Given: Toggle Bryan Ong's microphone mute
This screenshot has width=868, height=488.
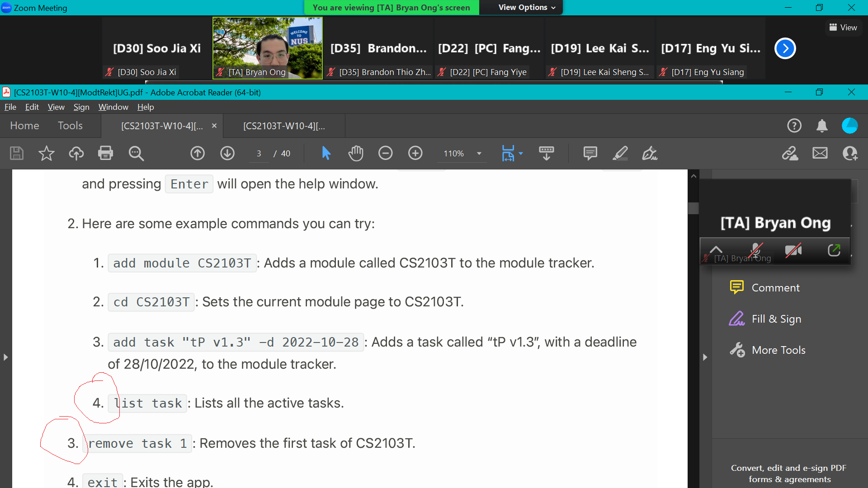Looking at the screenshot, I should pyautogui.click(x=755, y=250).
